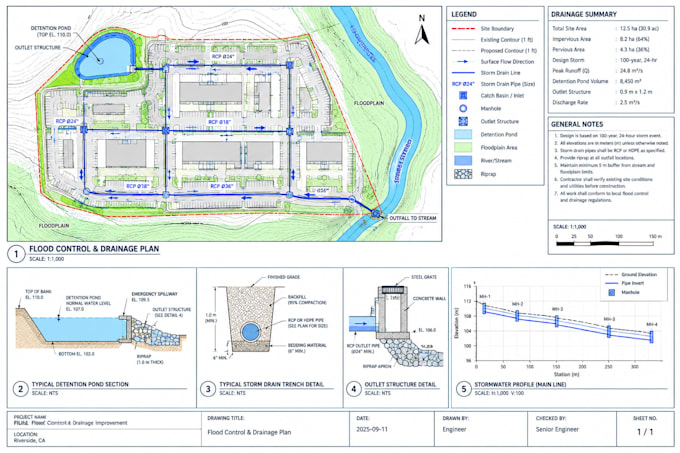Viewport: 680px width, 453px height.
Task: Click the 'STEEL GRATE' label in outlet detail
Action: tap(424, 277)
